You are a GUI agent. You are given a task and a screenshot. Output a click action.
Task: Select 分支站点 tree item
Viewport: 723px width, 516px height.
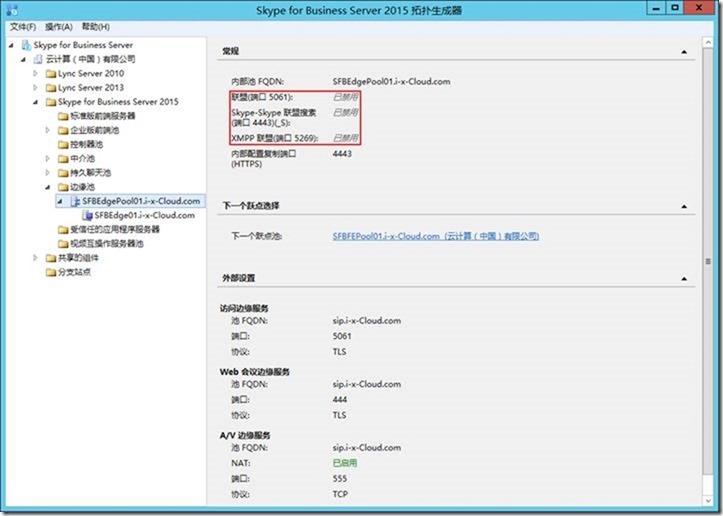click(74, 272)
